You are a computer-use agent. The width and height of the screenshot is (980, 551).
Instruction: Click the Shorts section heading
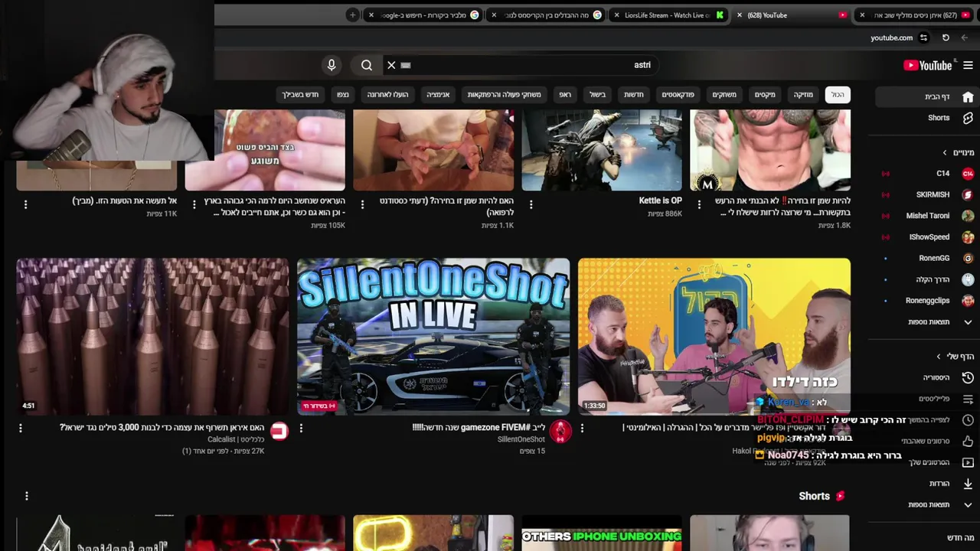[814, 496]
